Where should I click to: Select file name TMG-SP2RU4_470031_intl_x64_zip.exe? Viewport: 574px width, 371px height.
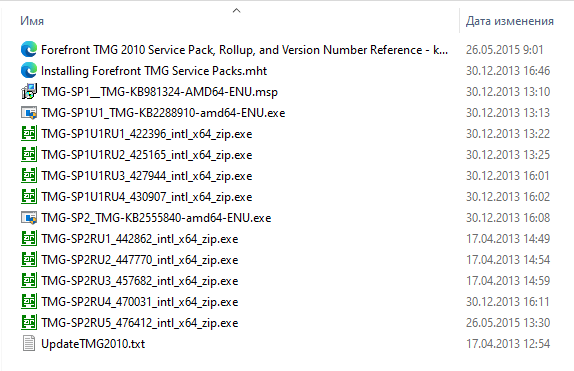point(139,301)
